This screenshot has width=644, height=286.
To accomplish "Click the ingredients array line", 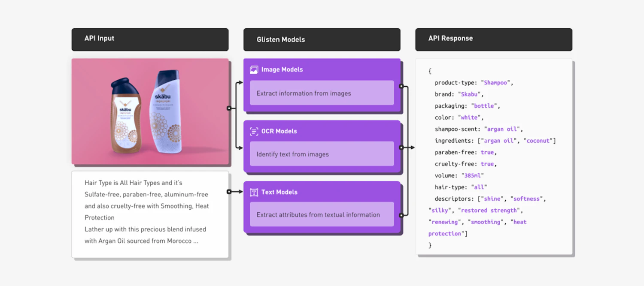I will [495, 140].
